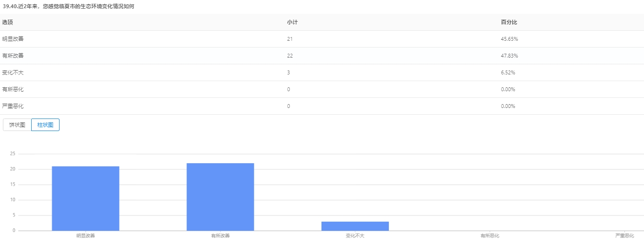Viewport: 644px width, 250px height.
Task: Select the 变化不大 table row label
Action: [x=13, y=72]
